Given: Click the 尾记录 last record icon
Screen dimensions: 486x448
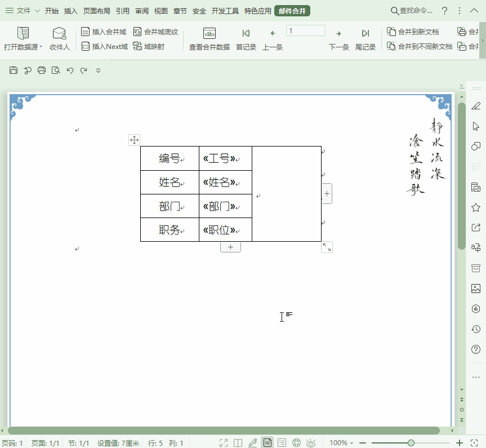Looking at the screenshot, I should 365,33.
